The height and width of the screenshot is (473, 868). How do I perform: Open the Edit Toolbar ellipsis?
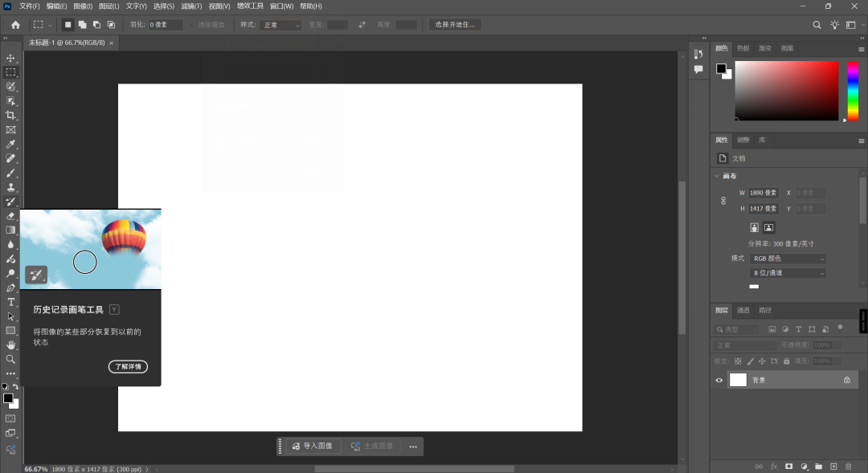(10, 373)
